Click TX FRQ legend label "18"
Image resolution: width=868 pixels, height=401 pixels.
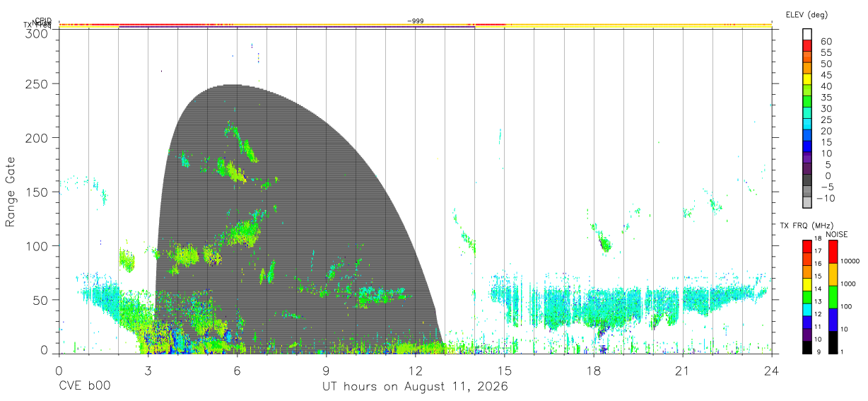coord(817,239)
